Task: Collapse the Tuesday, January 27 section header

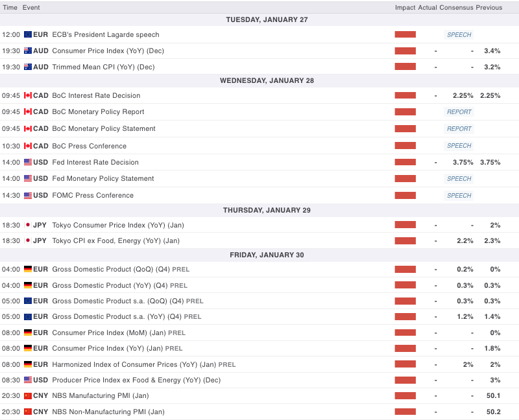Action: tap(259, 19)
